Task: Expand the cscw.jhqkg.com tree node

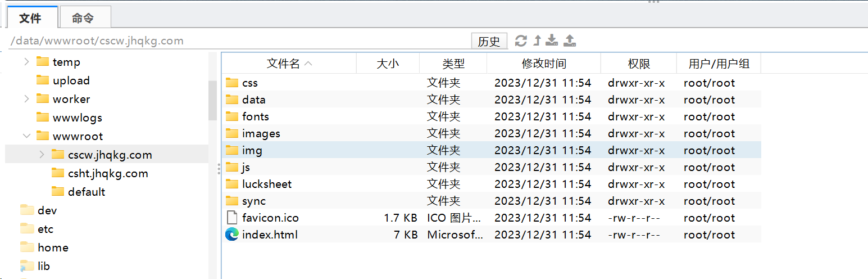Action: tap(42, 155)
